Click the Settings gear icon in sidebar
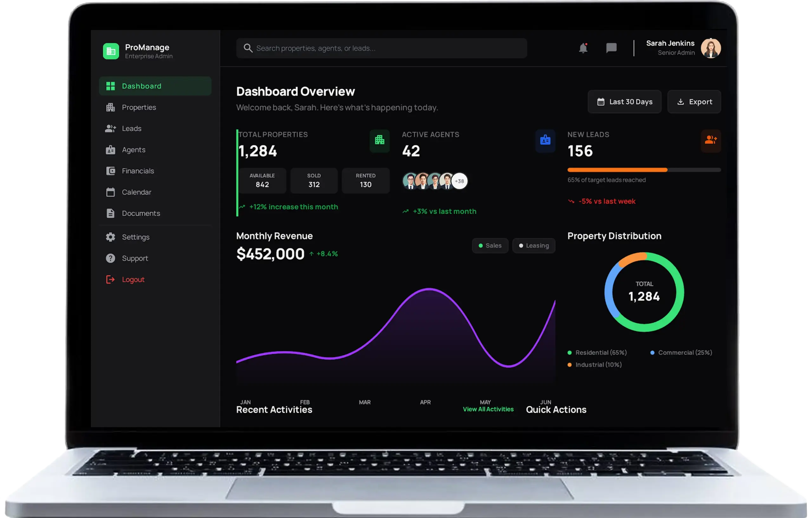The height and width of the screenshot is (518, 812). tap(110, 237)
